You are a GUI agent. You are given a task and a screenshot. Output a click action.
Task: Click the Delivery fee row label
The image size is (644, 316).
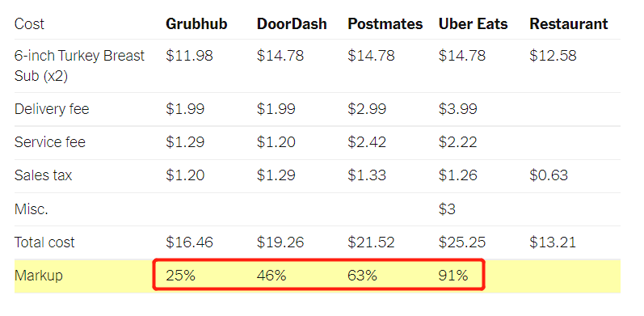[x=52, y=109]
